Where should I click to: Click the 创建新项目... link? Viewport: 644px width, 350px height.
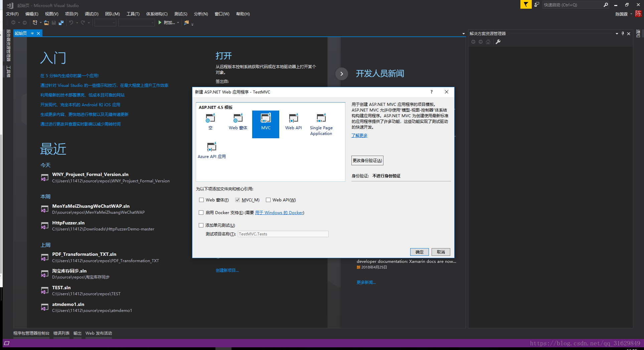coord(227,271)
